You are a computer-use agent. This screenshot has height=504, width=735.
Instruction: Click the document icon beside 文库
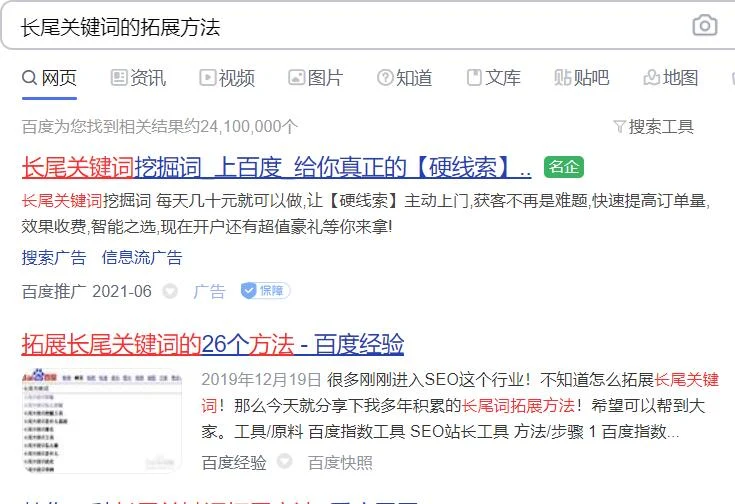(474, 77)
